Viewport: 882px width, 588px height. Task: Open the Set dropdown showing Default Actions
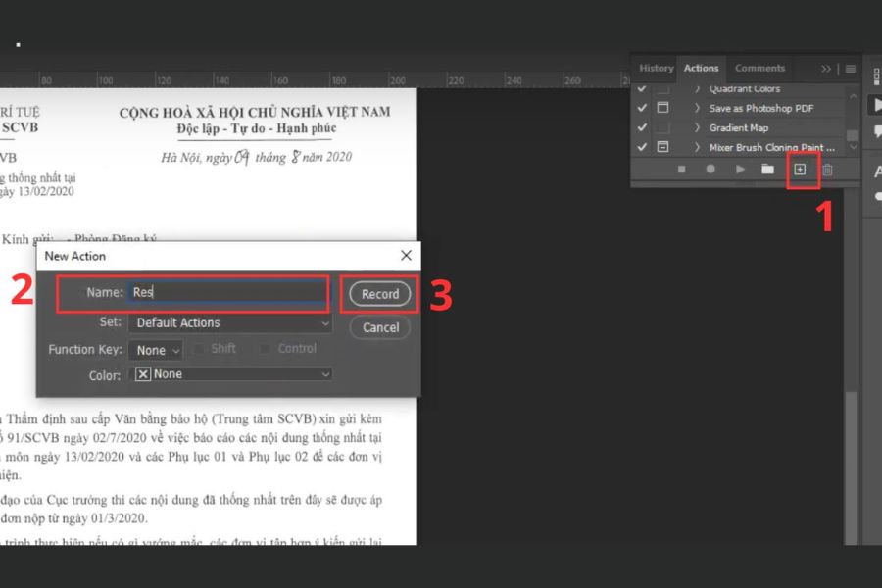230,322
